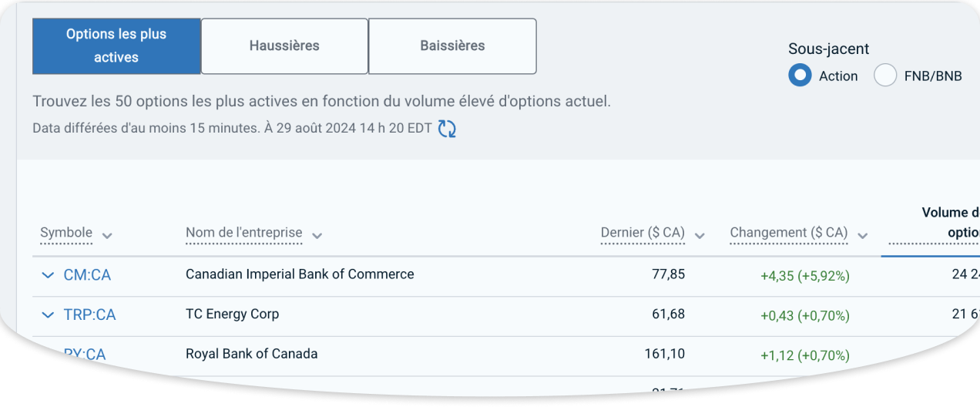
Task: Open the CM:CA symbol link
Action: tap(87, 275)
